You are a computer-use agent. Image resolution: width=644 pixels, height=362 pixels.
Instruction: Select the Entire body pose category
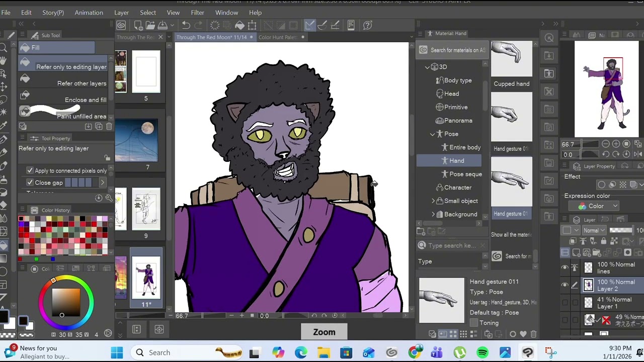(461, 147)
